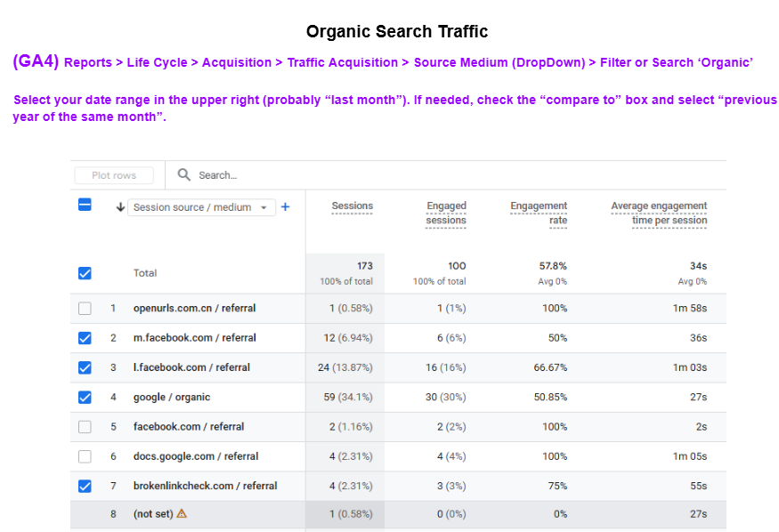Sort by the Engagement rate column header
This screenshot has height=532, width=779.
click(539, 214)
